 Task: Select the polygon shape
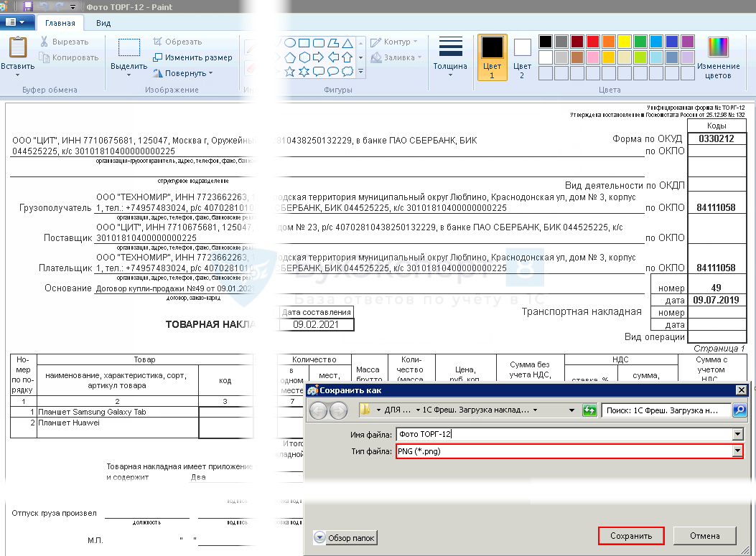[x=333, y=43]
